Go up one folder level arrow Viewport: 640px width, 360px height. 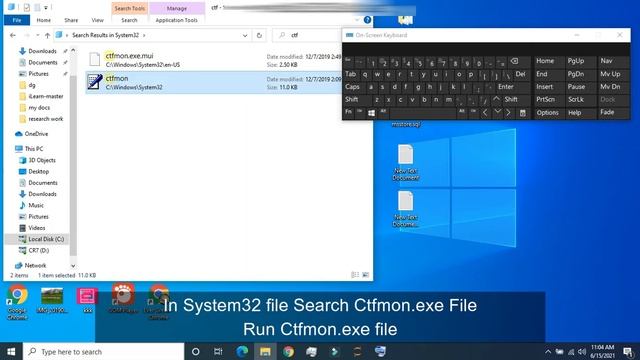[x=47, y=36]
